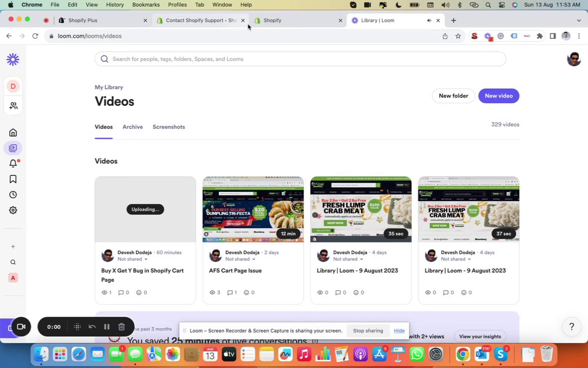588x368 pixels.
Task: Switch to the Screenshots tab
Action: [x=169, y=127]
